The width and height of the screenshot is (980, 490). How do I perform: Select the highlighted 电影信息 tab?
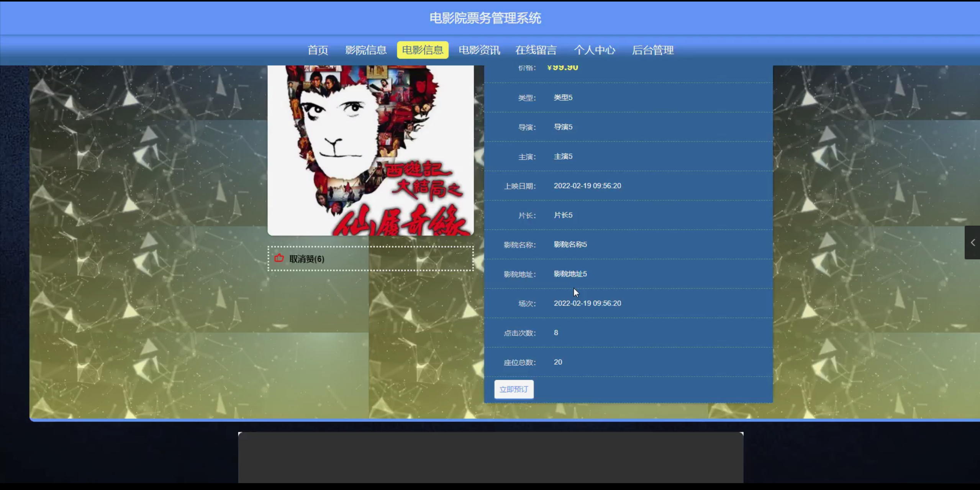click(422, 50)
